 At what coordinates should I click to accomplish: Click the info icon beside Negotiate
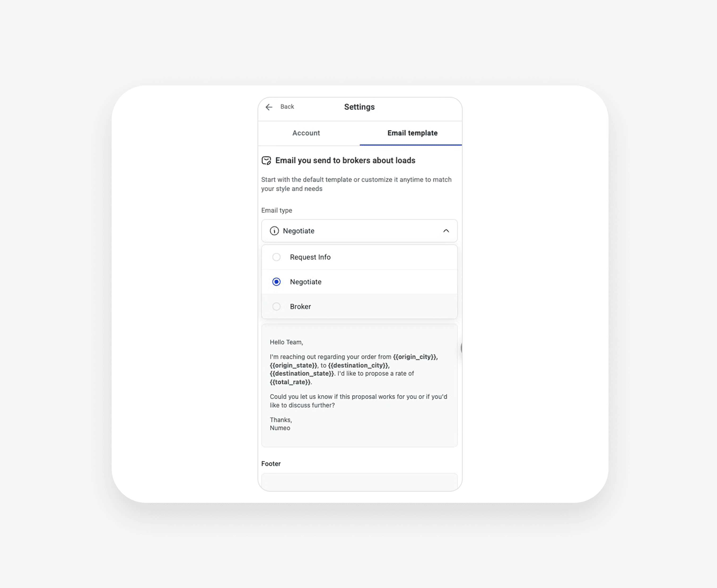point(274,231)
